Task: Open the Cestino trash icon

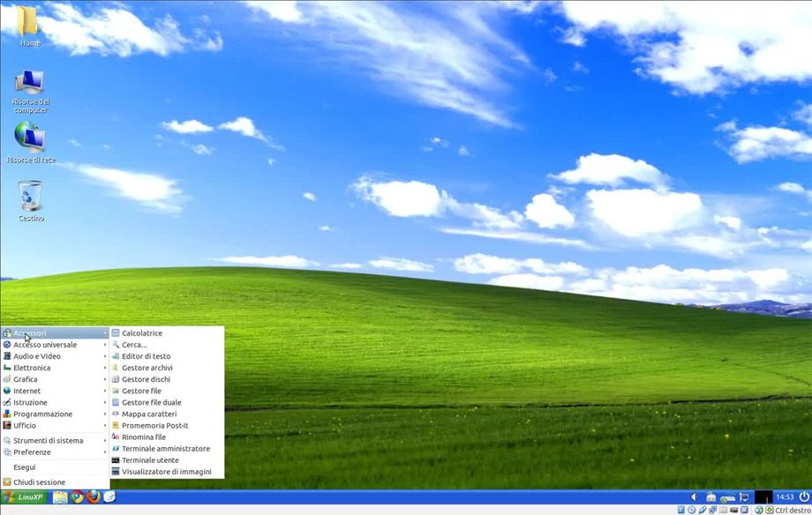Action: (31, 201)
